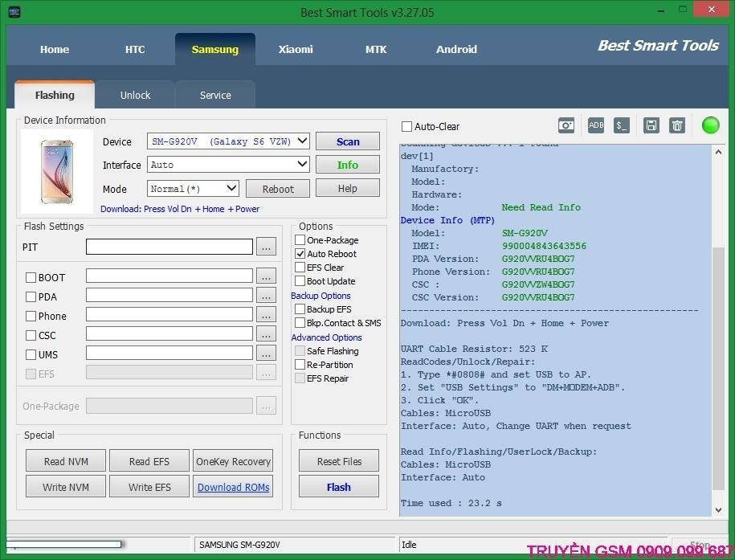Viewport: 735px width, 560px height.
Task: Browse for Phone file
Action: pos(266,315)
